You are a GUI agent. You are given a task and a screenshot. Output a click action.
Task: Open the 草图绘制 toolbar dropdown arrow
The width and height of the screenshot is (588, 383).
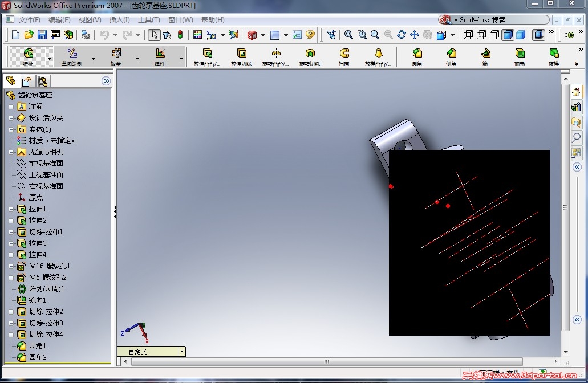tap(93, 59)
